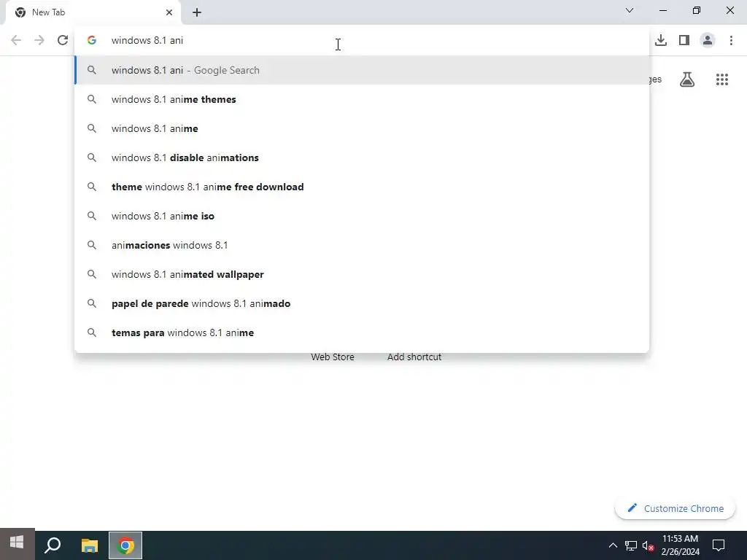Viewport: 747px width, 560px height.
Task: Open Chrome's three-dot menu
Action: point(731,41)
